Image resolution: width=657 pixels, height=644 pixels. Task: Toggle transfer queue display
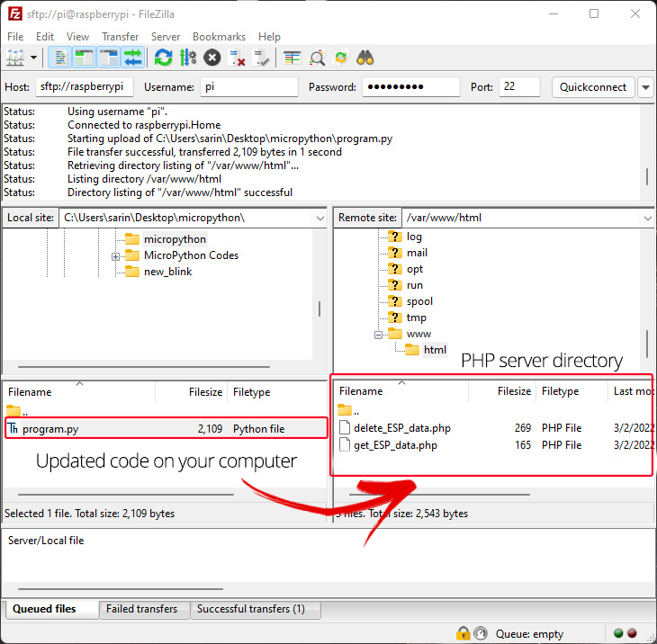tap(133, 58)
